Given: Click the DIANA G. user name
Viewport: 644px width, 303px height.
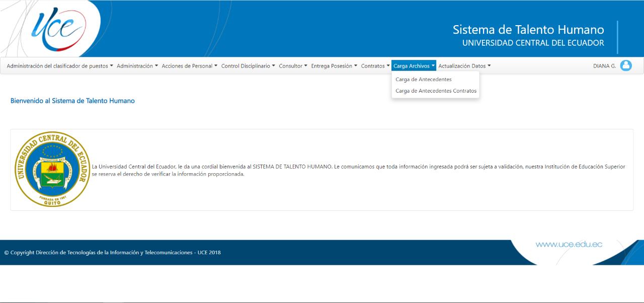Looking at the screenshot, I should pyautogui.click(x=604, y=66).
